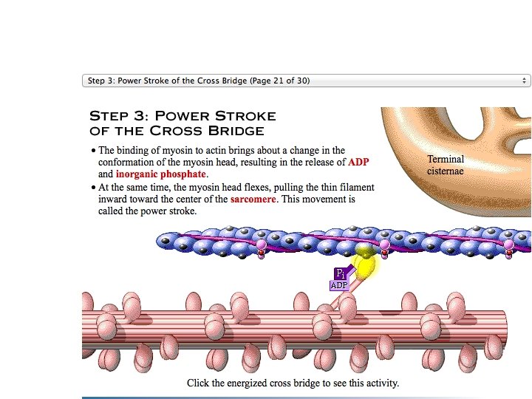Open the red ADP glossary link
This screenshot has height=399, width=532.
[x=358, y=162]
